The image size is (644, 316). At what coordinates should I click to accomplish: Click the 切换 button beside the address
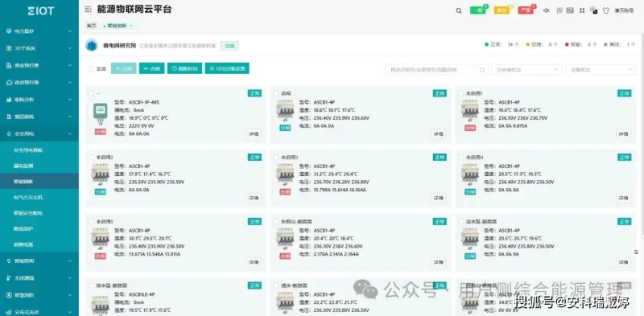229,46
